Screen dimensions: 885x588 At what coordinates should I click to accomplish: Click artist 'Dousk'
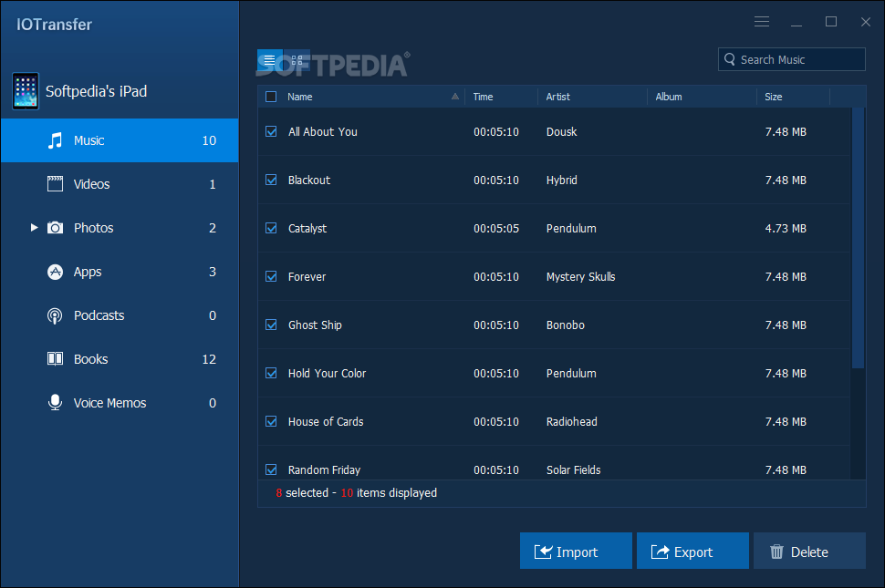click(562, 132)
